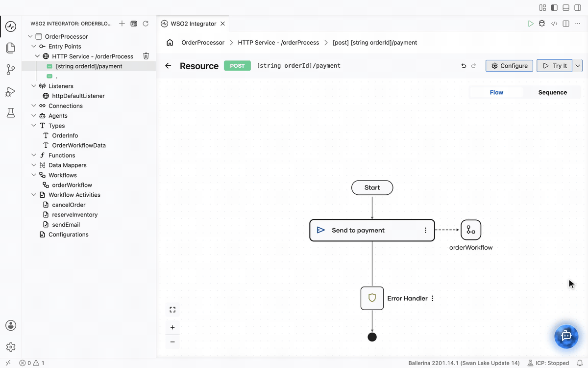The width and height of the screenshot is (588, 368).
Task: Collapse the Workflows section
Action: click(x=34, y=175)
